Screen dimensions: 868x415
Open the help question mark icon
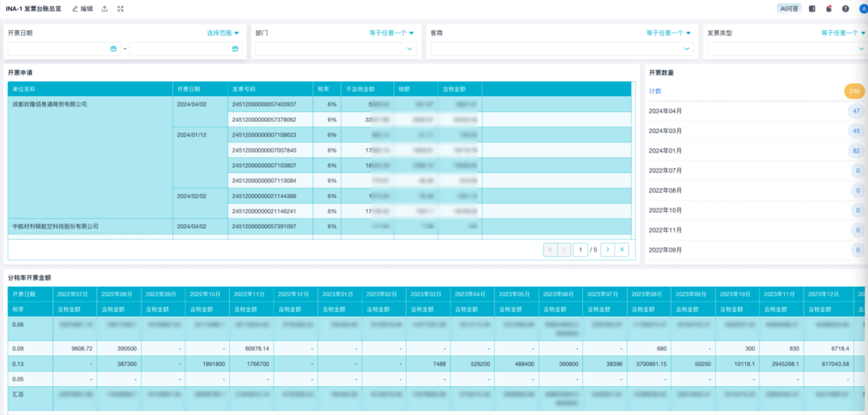pos(845,9)
